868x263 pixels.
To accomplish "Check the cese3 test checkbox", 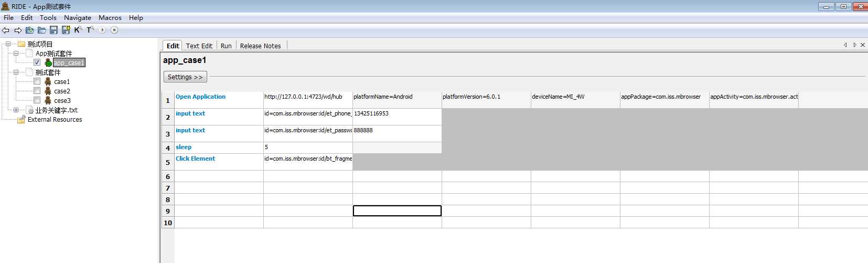I will [37, 100].
